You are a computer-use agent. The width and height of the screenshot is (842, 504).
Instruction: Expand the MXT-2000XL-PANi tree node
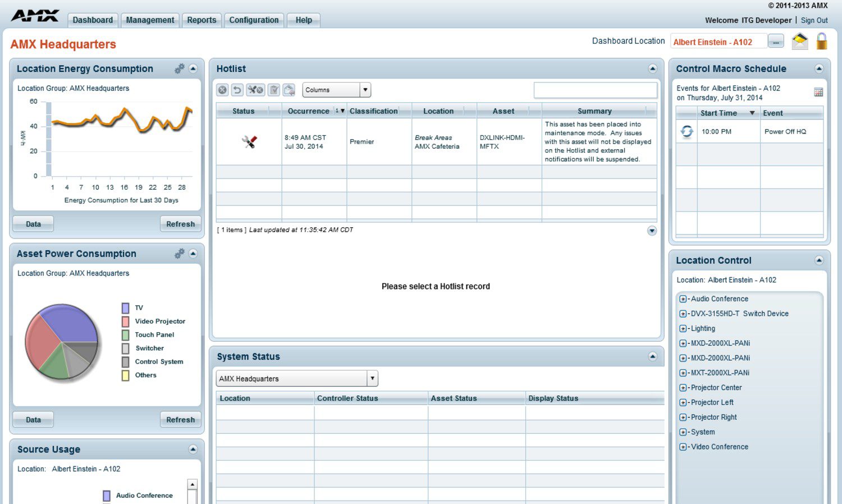683,373
